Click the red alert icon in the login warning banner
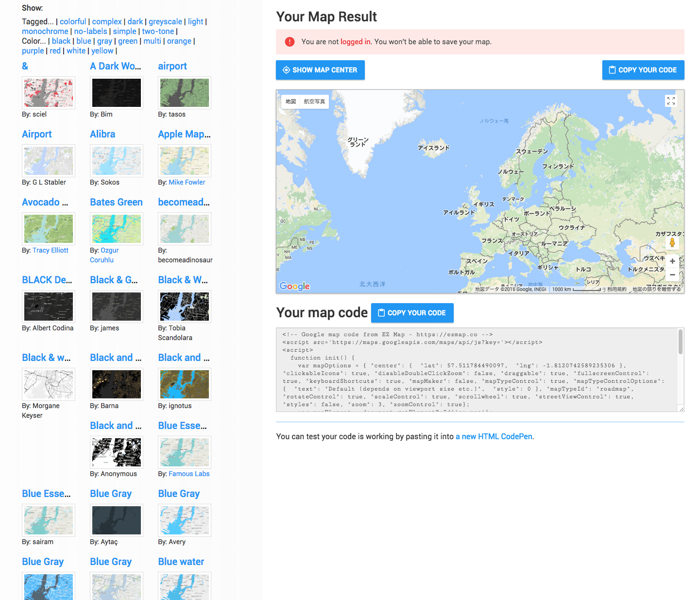The height and width of the screenshot is (600, 700). point(290,42)
